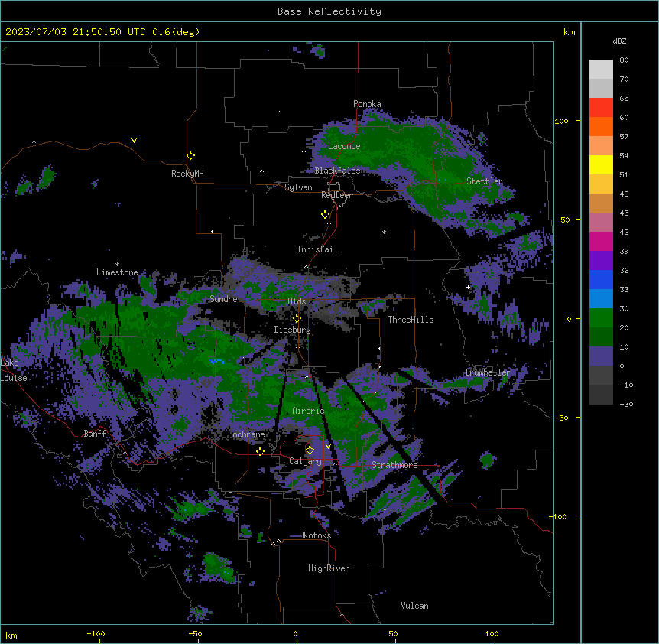
Task: Click the Vulcan label
Action: 414,606
